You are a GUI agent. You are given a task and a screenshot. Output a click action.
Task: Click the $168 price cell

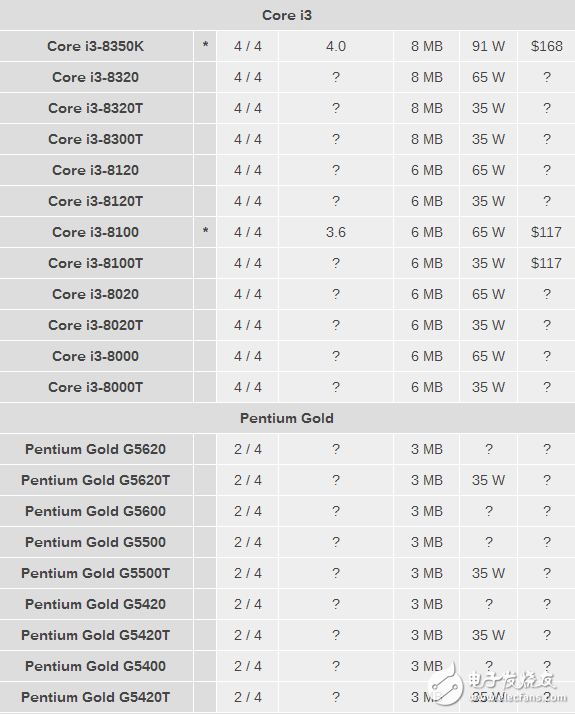[546, 46]
